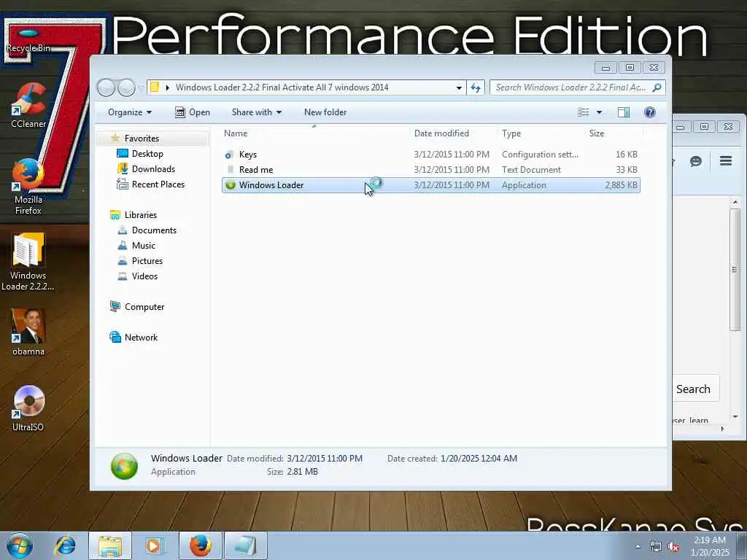Open Desktop in the navigation pane
This screenshot has height=560, width=747.
coord(147,154)
